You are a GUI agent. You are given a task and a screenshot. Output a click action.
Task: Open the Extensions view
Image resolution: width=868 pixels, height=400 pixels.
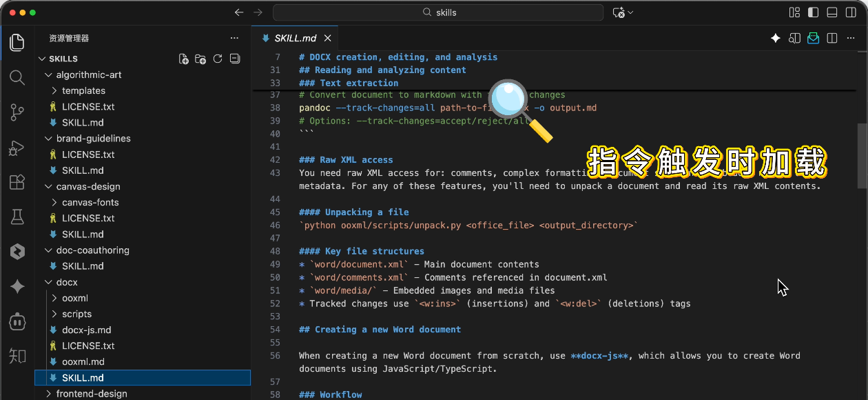click(17, 183)
